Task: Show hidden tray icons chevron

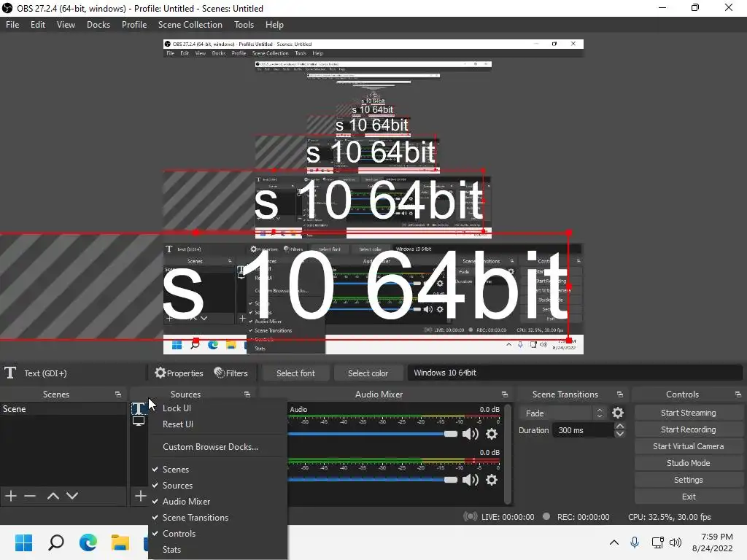Action: click(614, 542)
